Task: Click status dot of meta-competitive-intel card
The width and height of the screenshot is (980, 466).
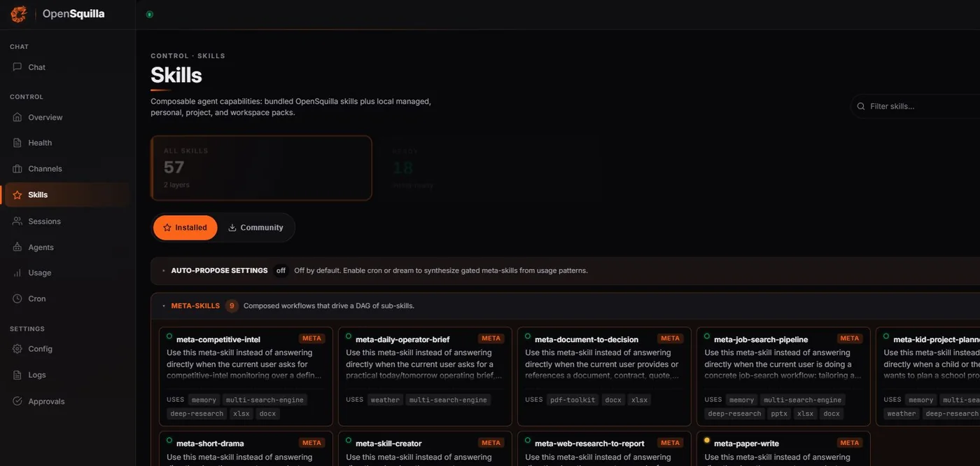Action: tap(169, 336)
